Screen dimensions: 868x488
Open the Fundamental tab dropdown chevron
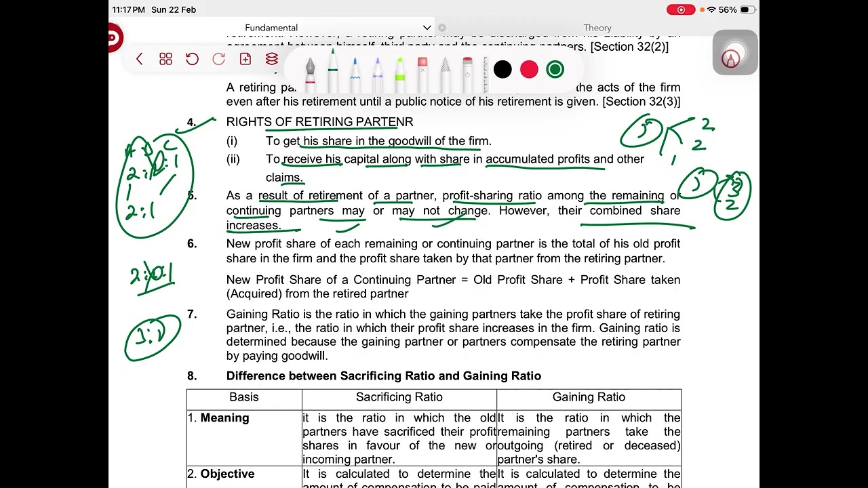[427, 28]
